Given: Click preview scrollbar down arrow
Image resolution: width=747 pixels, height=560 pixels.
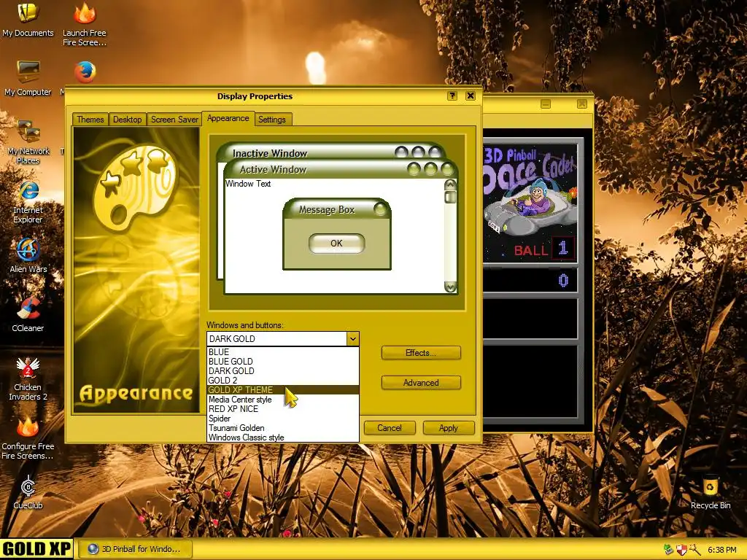Looking at the screenshot, I should [x=450, y=287].
